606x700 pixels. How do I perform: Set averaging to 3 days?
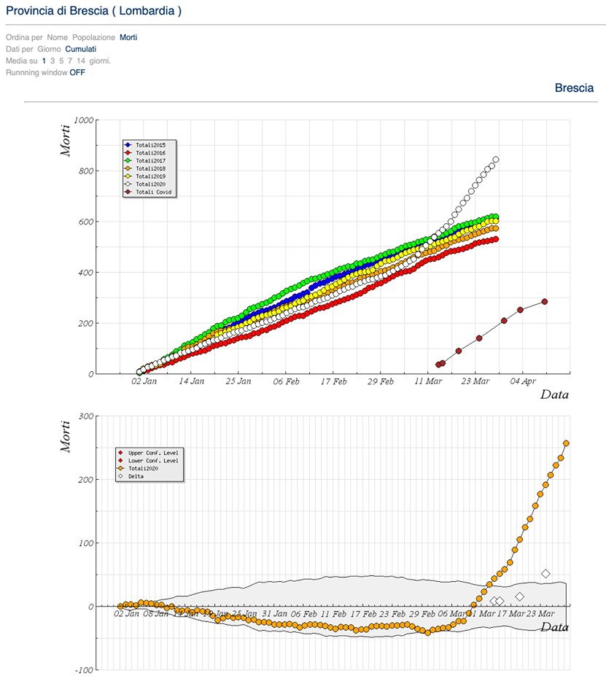point(53,61)
